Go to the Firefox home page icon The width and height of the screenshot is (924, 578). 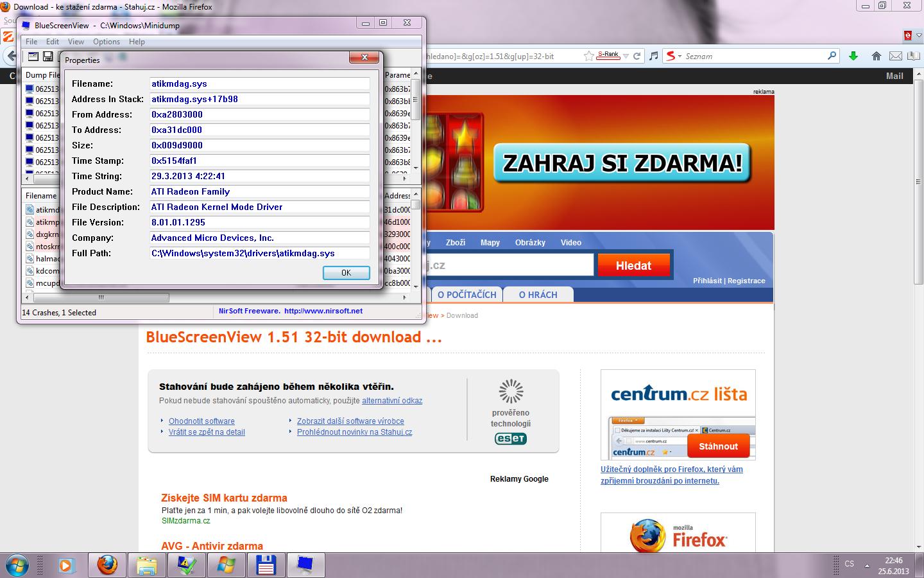point(877,56)
